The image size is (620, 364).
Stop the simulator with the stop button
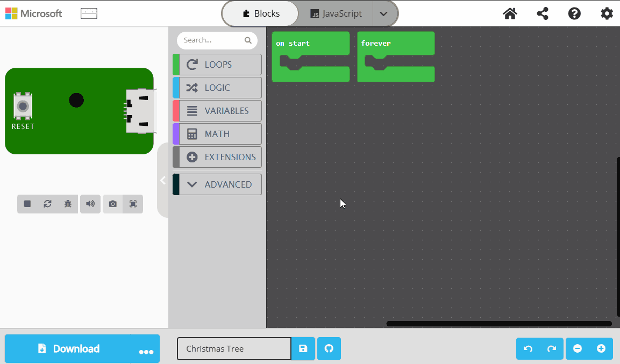pos(27,204)
